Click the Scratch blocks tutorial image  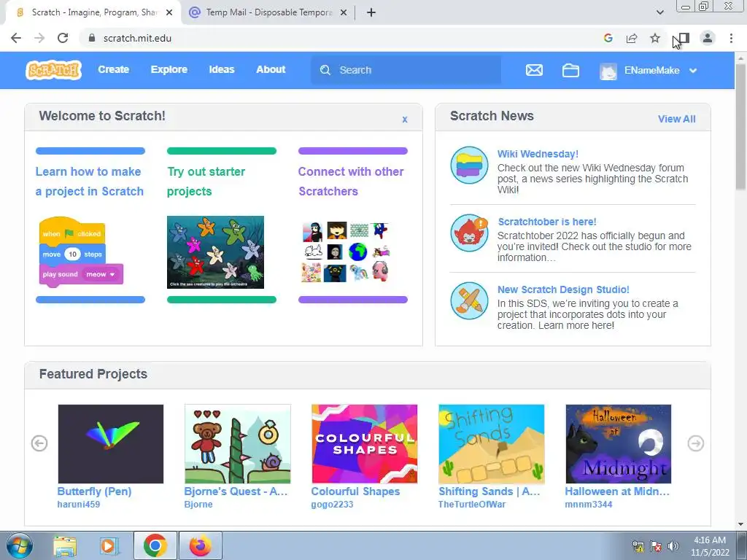tap(81, 252)
